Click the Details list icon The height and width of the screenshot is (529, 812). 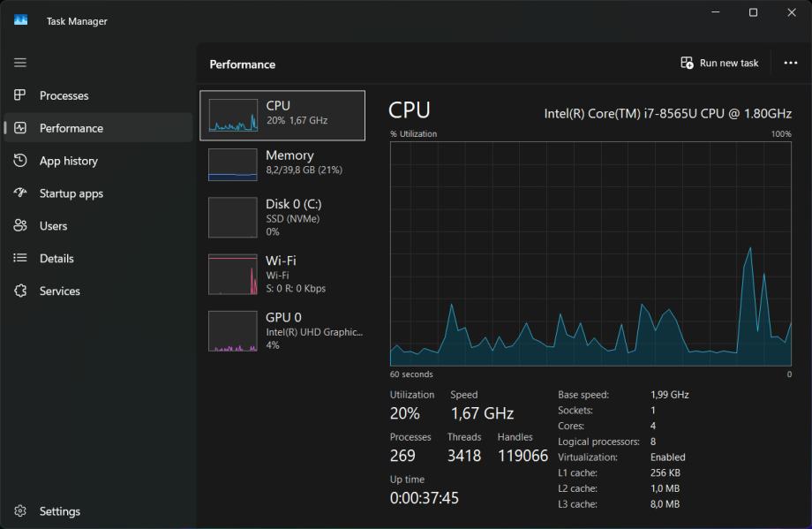[x=20, y=259]
